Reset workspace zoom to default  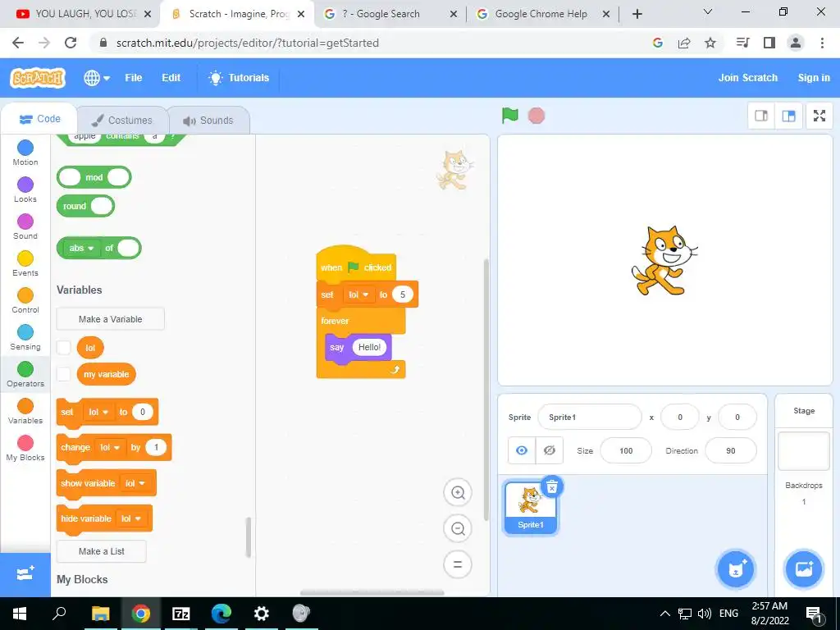pyautogui.click(x=458, y=564)
